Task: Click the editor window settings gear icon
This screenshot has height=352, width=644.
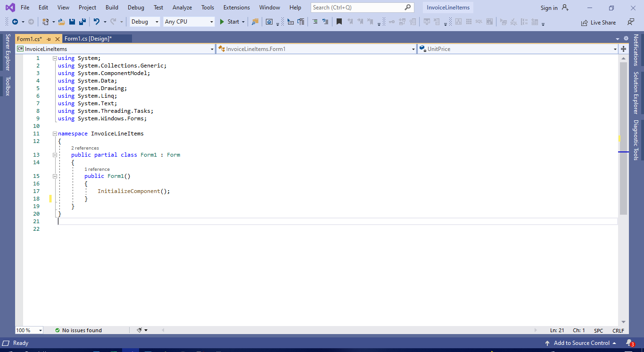Action: click(x=626, y=39)
